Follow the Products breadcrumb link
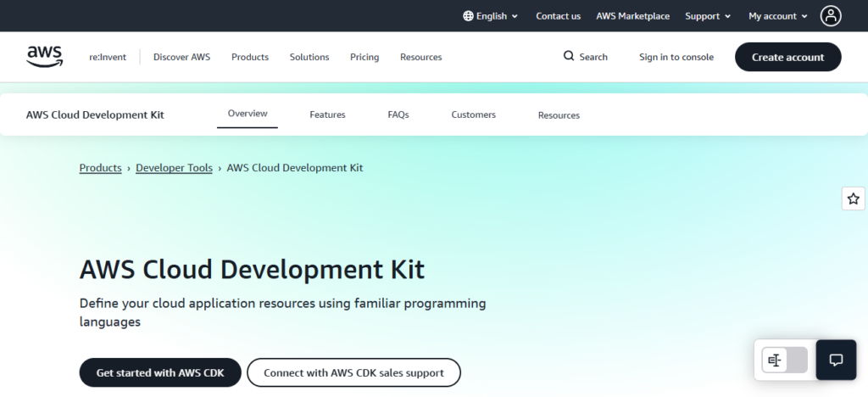 click(100, 168)
